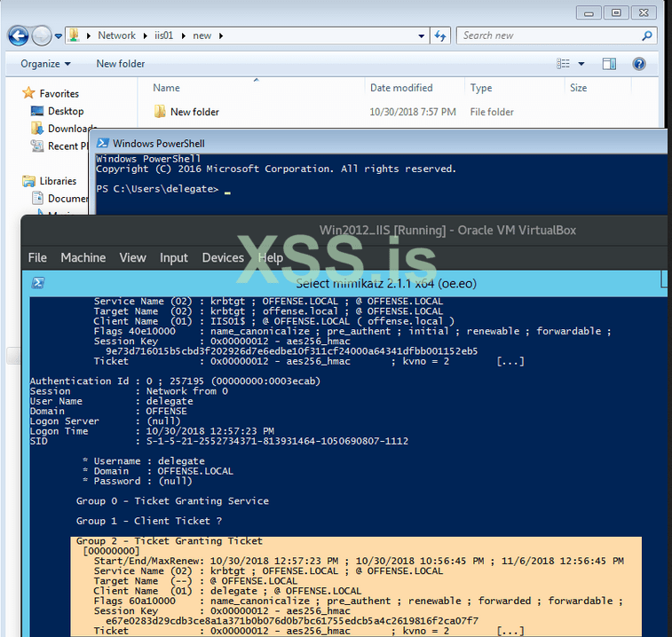Image resolution: width=672 pixels, height=637 pixels.
Task: Expand the arrow after Network breadcrumb
Action: 145,36
